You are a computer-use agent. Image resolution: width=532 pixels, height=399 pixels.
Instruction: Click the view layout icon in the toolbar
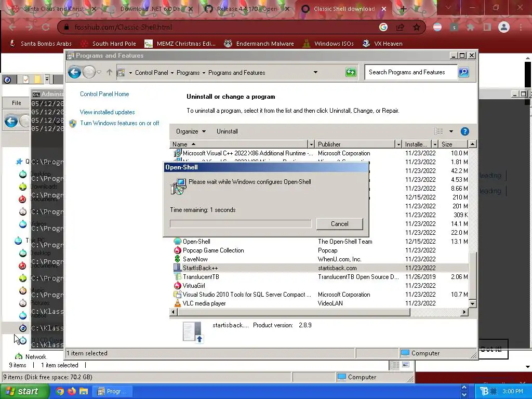click(x=438, y=131)
